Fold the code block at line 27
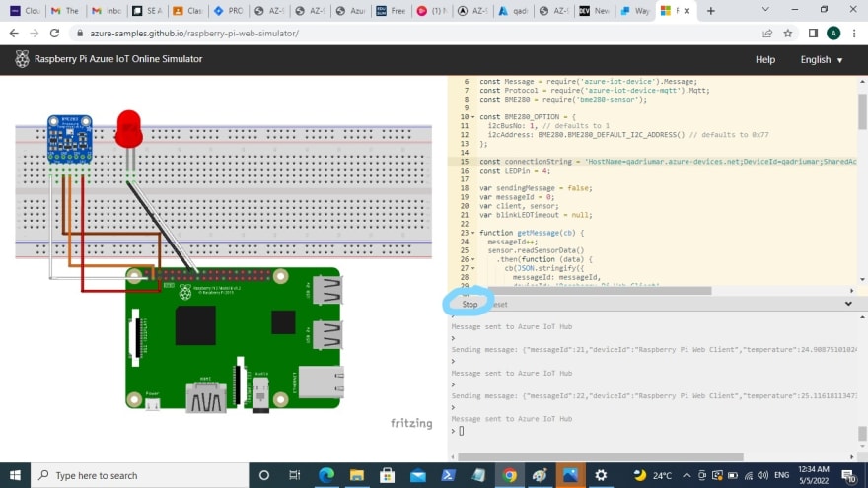868x488 pixels. (x=472, y=268)
